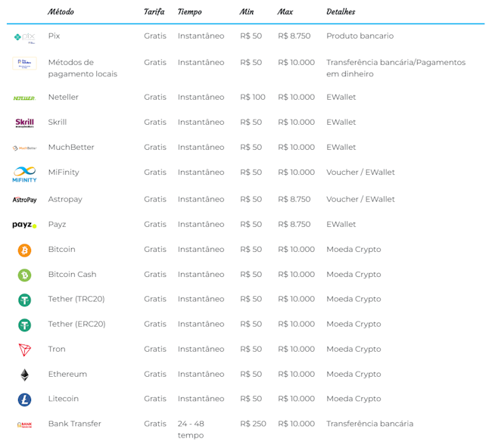Click the Max column header
This screenshot has height=448, width=492.
pyautogui.click(x=285, y=12)
